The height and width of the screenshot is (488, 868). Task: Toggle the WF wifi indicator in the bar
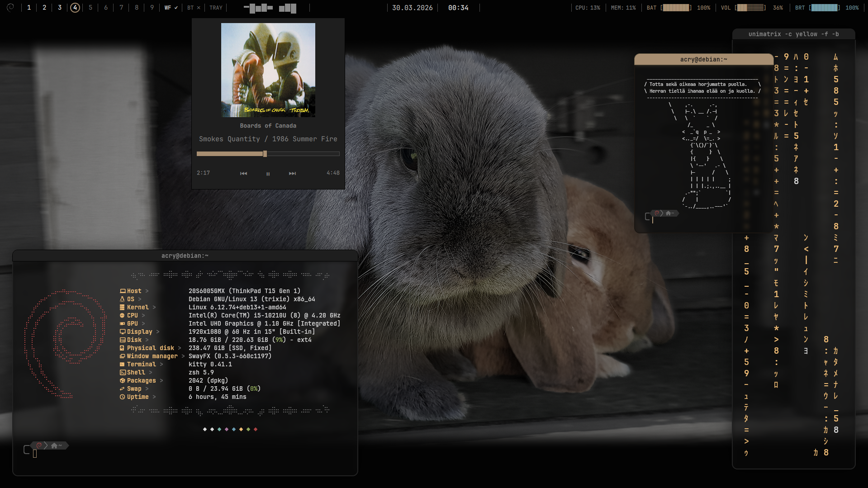tap(171, 8)
